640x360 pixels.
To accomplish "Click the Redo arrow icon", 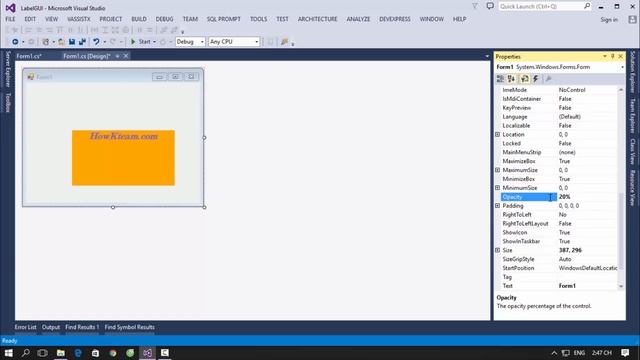I will (x=113, y=42).
